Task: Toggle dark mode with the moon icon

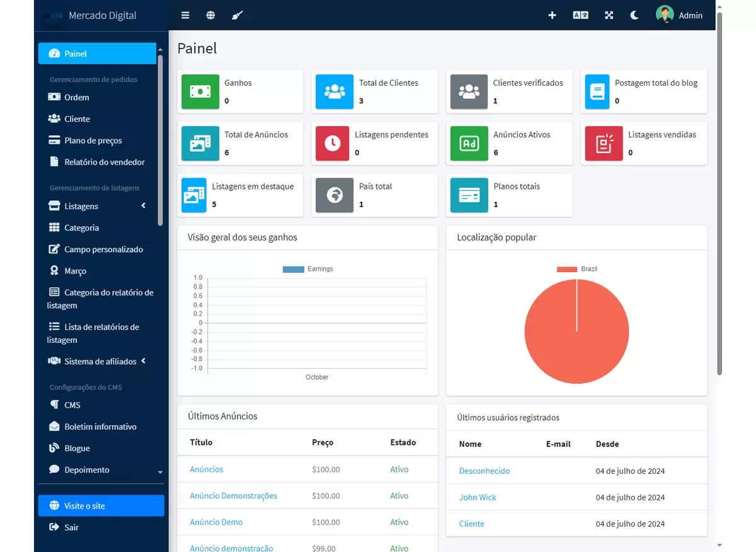Action: pyautogui.click(x=634, y=15)
